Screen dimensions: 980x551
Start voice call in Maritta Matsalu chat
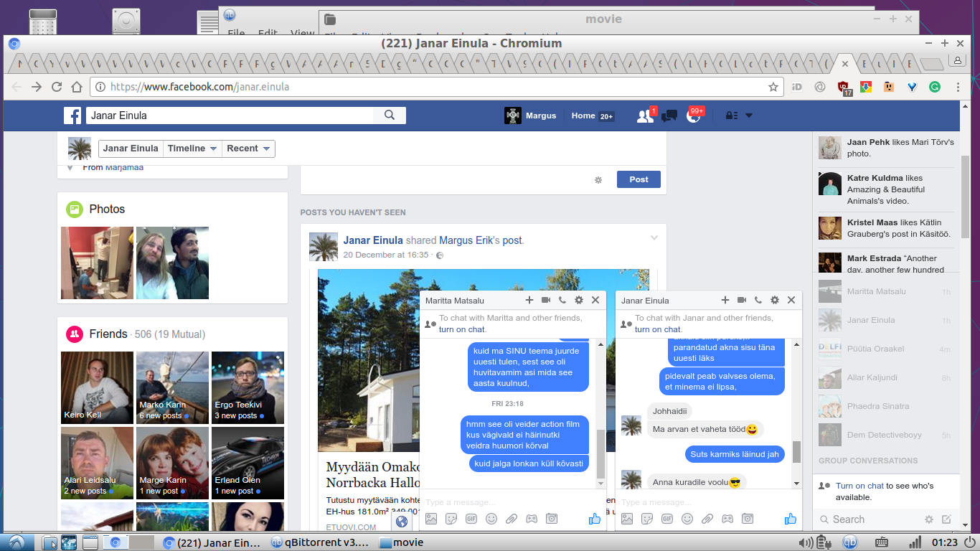click(562, 300)
